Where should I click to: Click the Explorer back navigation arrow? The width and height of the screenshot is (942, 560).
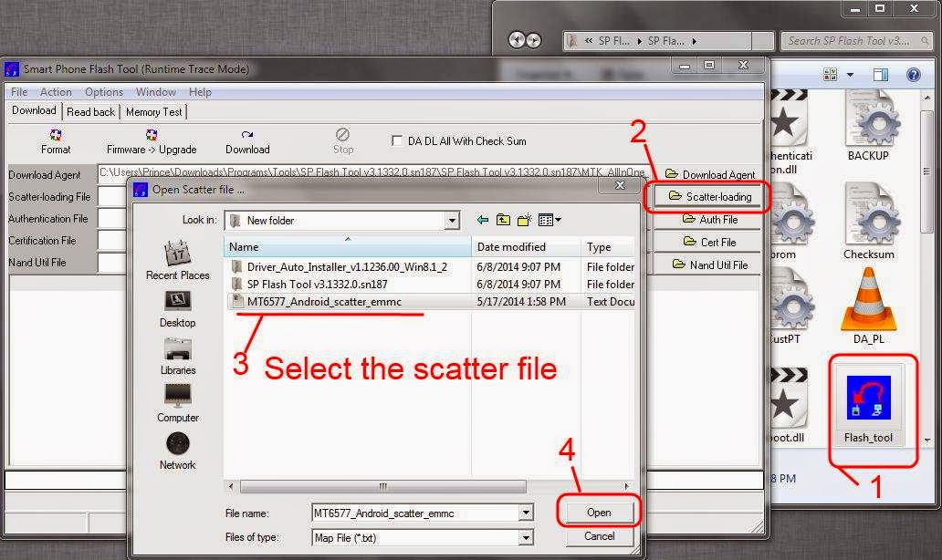click(516, 40)
